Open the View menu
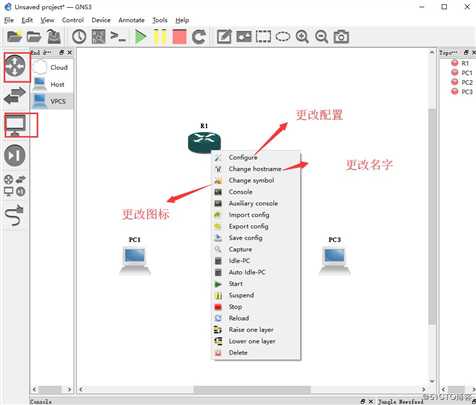This screenshot has height=405, width=476. coord(47,20)
